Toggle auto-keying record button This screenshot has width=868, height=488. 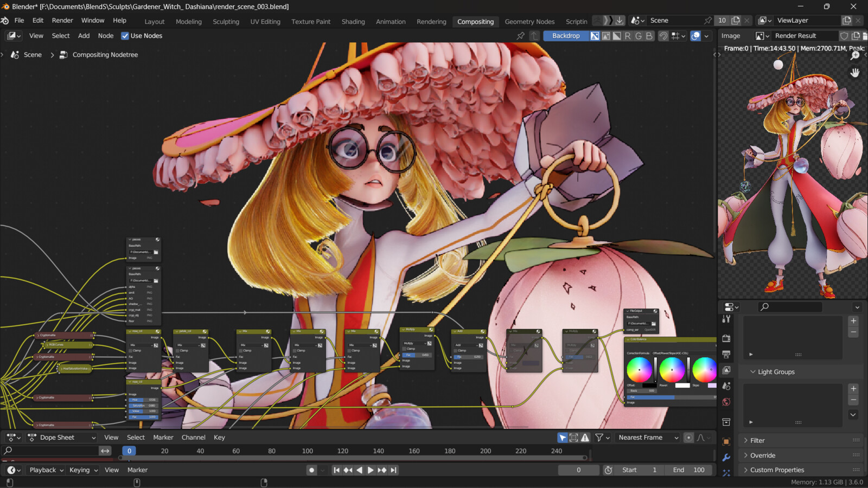(x=311, y=470)
